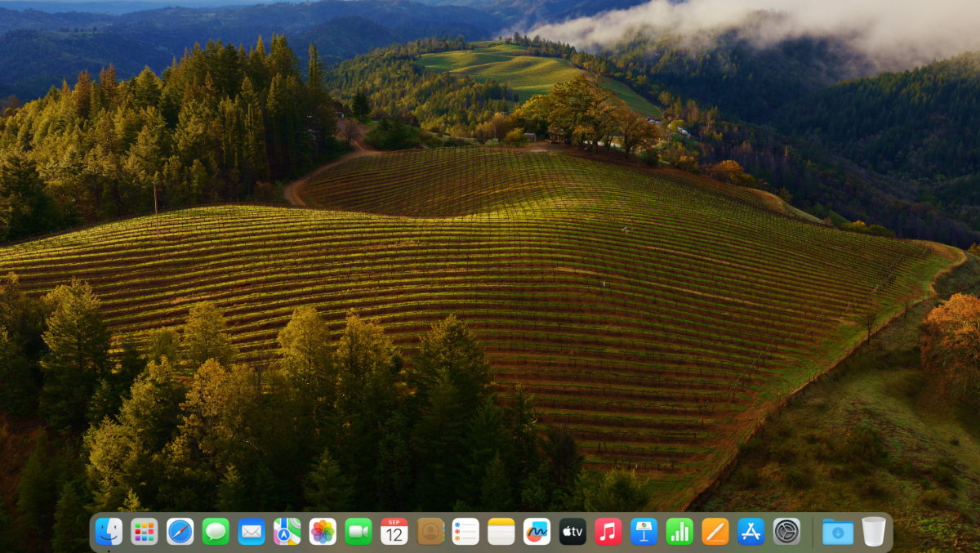Open the Reminders app
The height and width of the screenshot is (553, 980).
pos(465,532)
